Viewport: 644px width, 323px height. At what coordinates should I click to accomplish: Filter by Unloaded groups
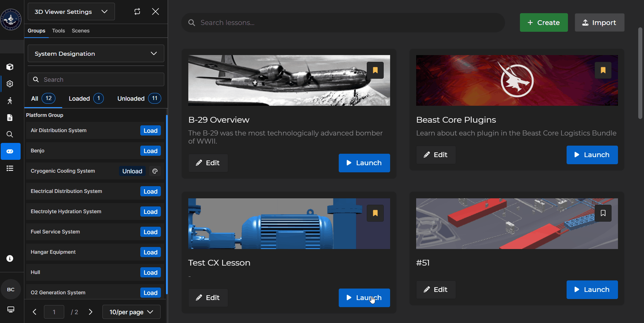(x=139, y=99)
